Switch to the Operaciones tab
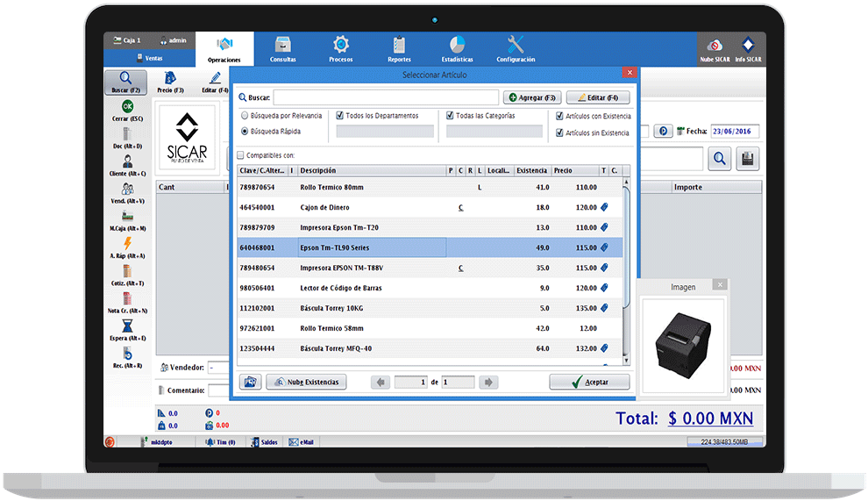 (x=224, y=49)
